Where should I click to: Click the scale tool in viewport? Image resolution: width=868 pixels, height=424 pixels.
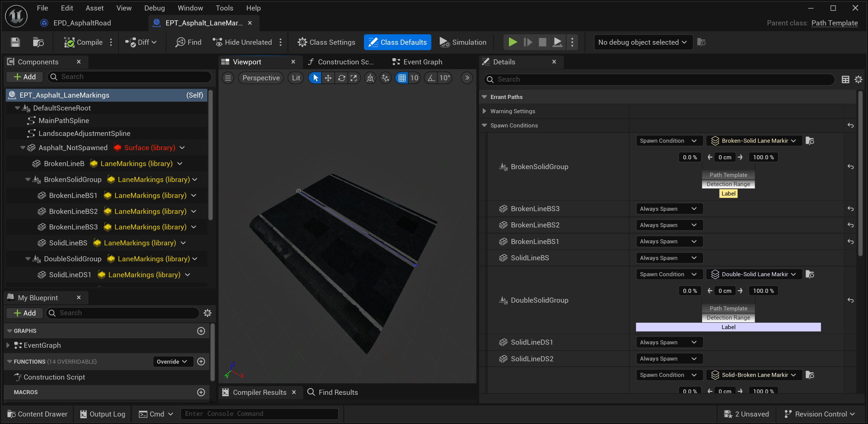(354, 78)
